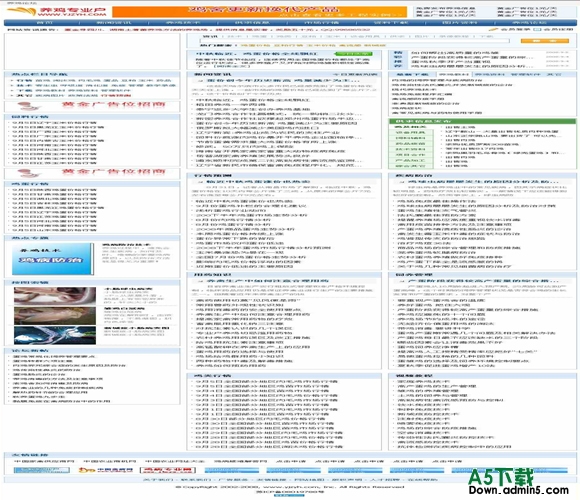Open the dark blue photo thumbnail
Image resolution: width=580 pixels, height=500 pixels.
pyautogui.click(x=55, y=335)
